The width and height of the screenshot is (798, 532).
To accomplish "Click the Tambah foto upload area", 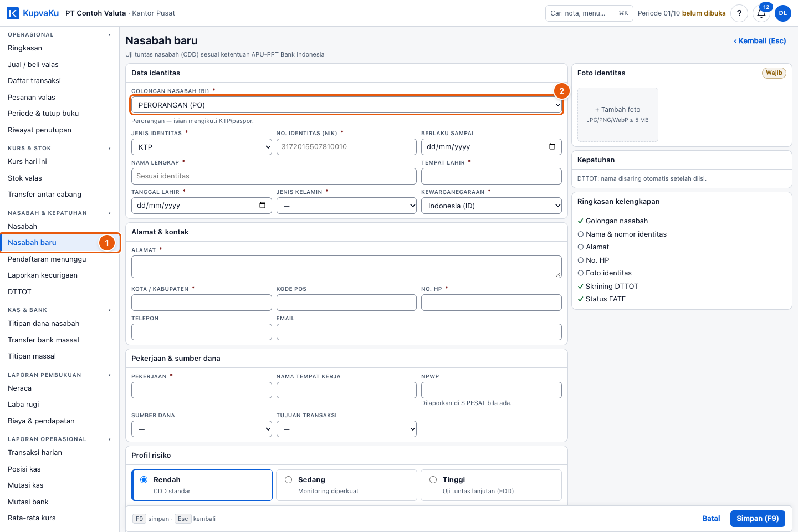I will point(618,115).
